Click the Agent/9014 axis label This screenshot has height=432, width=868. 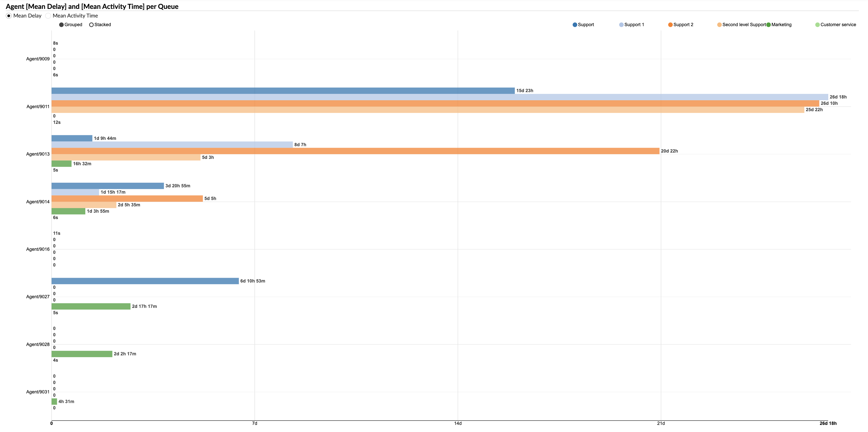(38, 202)
